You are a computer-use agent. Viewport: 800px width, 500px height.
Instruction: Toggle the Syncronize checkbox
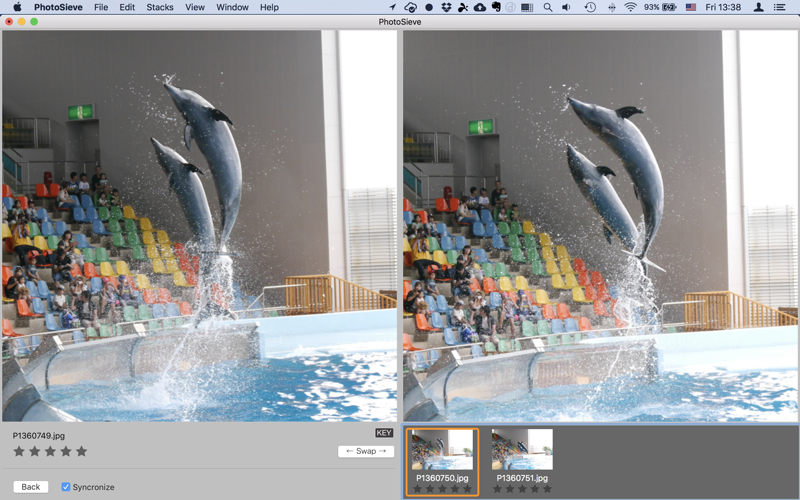click(x=66, y=487)
